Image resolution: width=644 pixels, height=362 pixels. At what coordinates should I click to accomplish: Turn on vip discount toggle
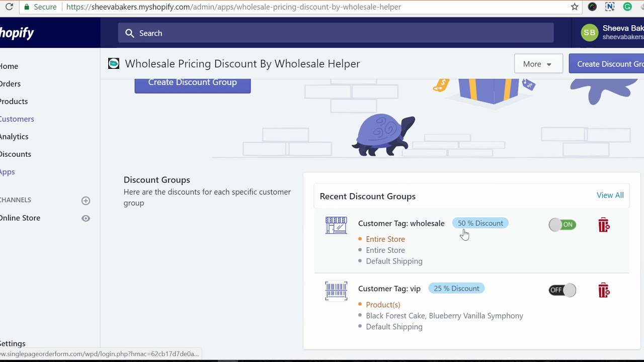(x=562, y=290)
